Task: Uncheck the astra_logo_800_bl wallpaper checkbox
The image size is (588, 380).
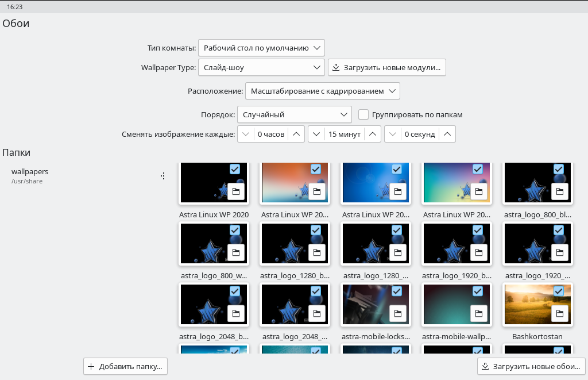Action: (559, 169)
